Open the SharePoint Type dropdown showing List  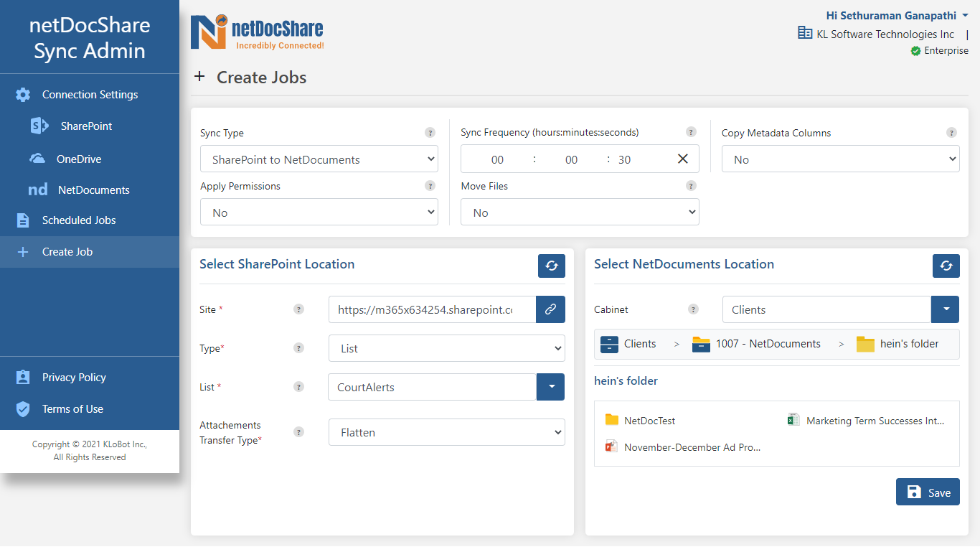tap(447, 348)
